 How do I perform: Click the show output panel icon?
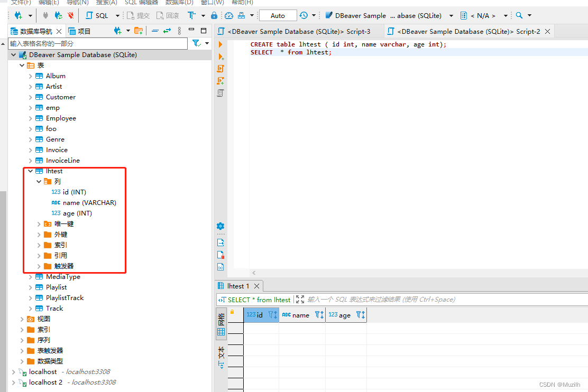(221, 242)
